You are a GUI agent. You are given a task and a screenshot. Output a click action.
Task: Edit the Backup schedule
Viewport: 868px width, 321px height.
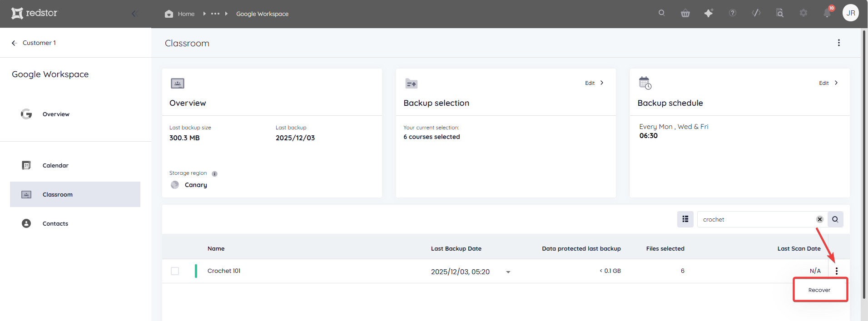[x=824, y=83]
